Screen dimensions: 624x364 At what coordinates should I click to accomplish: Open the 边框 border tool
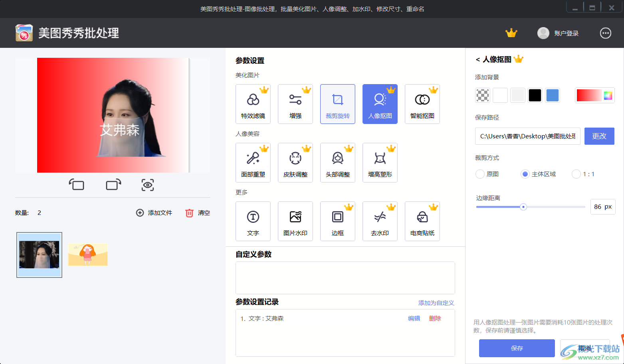coord(338,221)
